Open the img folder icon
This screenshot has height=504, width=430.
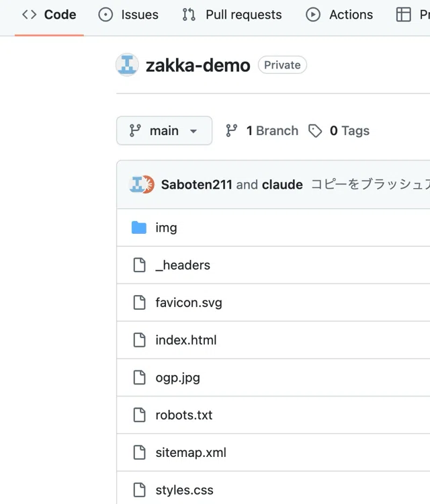(x=139, y=228)
